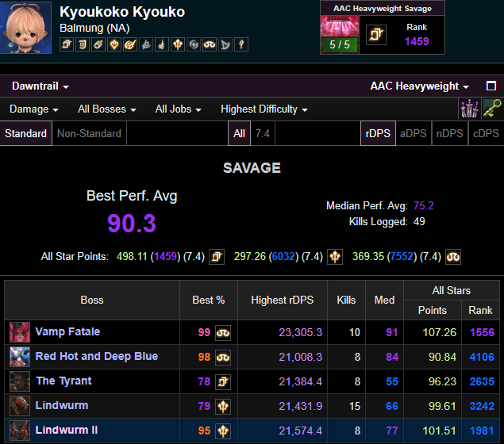
Task: Select the trident job icon in header row
Action: coord(178,44)
